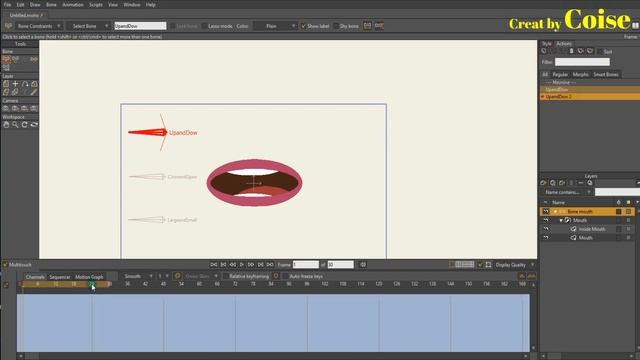Select the Orbit Workspace tool
Image resolution: width=640 pixels, height=360 pixels.
[x=34, y=124]
